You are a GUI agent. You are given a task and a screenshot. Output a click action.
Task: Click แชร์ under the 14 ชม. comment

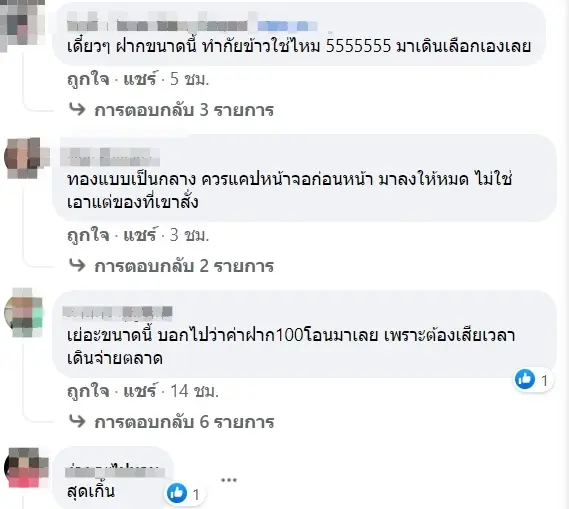pyautogui.click(x=140, y=391)
